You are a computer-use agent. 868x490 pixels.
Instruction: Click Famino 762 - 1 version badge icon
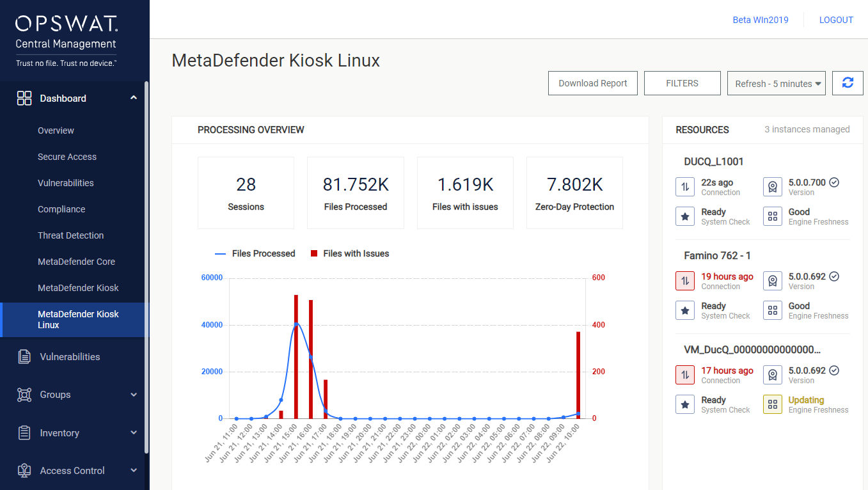[773, 281]
